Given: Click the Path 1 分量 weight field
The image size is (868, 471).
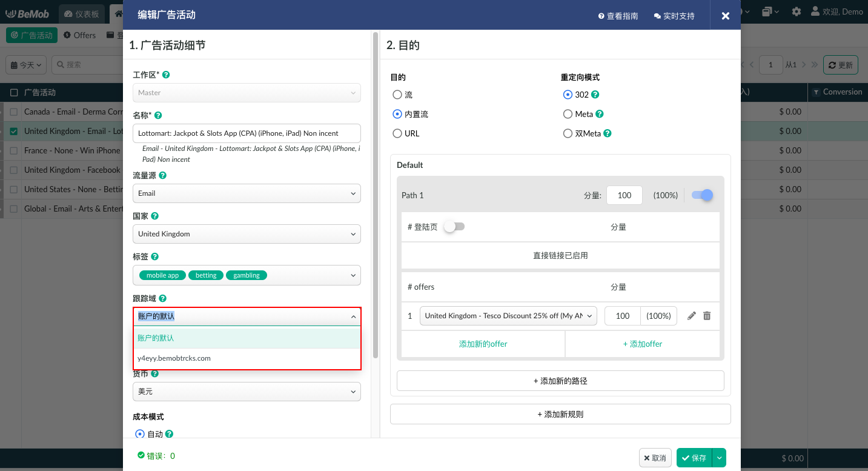Looking at the screenshot, I should point(624,195).
